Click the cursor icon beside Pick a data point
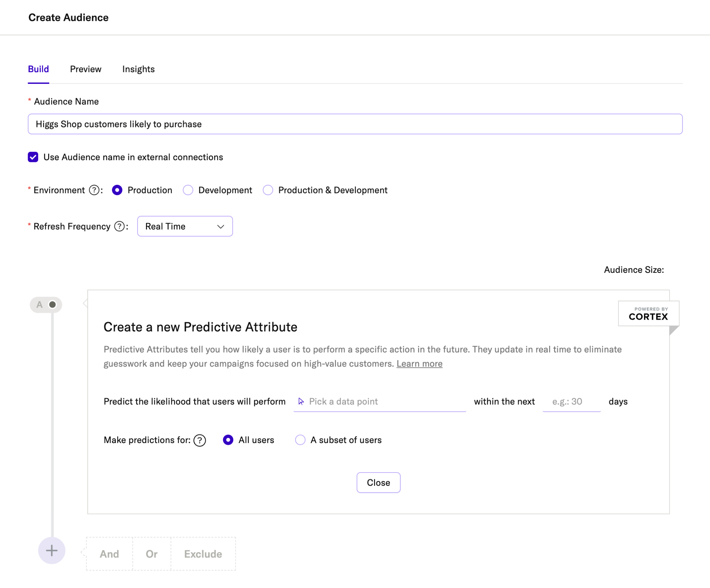The width and height of the screenshot is (710, 588). pyautogui.click(x=301, y=401)
